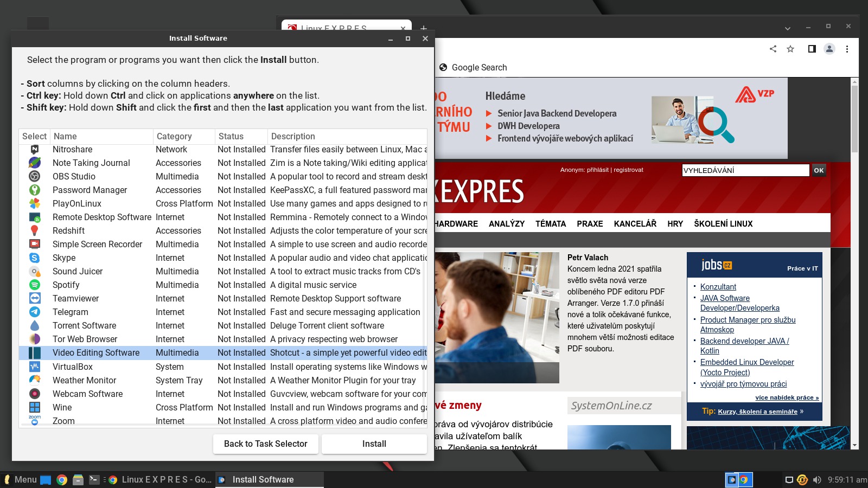Bookmark page with Chrome star icon
Viewport: 868px width, 488px height.
[790, 49]
